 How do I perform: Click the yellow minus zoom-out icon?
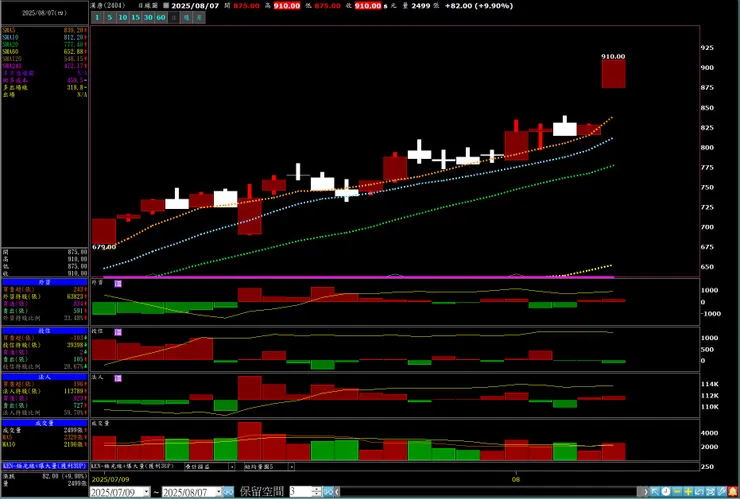[677, 492]
